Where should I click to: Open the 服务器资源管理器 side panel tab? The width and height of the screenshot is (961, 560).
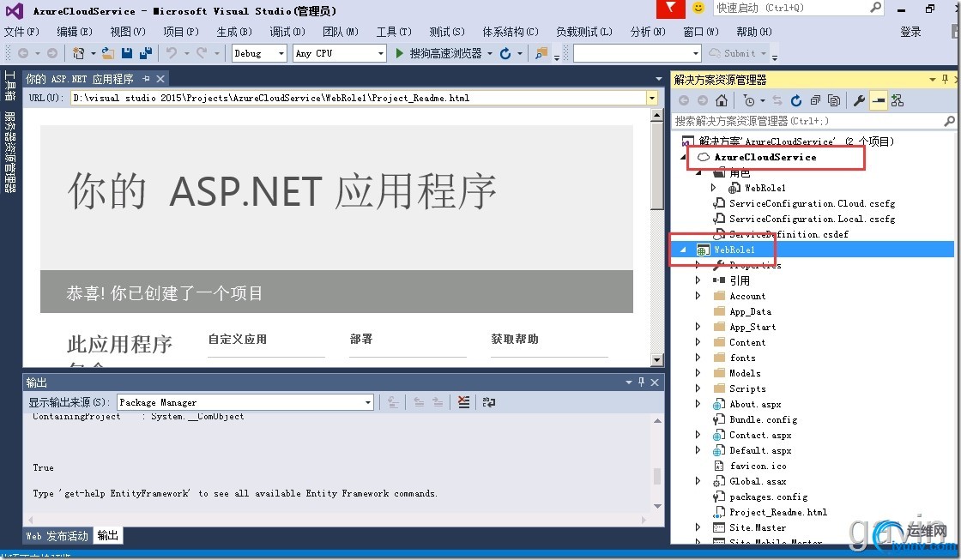pyautogui.click(x=9, y=152)
